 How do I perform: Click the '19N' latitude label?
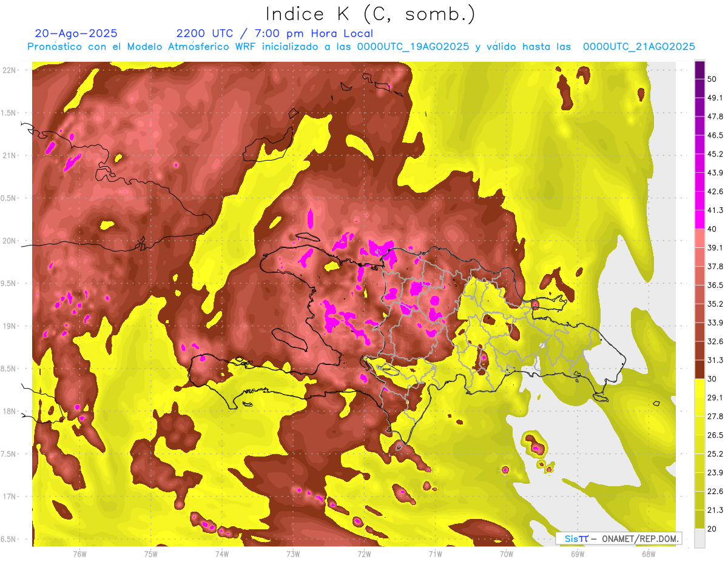pyautogui.click(x=10, y=326)
